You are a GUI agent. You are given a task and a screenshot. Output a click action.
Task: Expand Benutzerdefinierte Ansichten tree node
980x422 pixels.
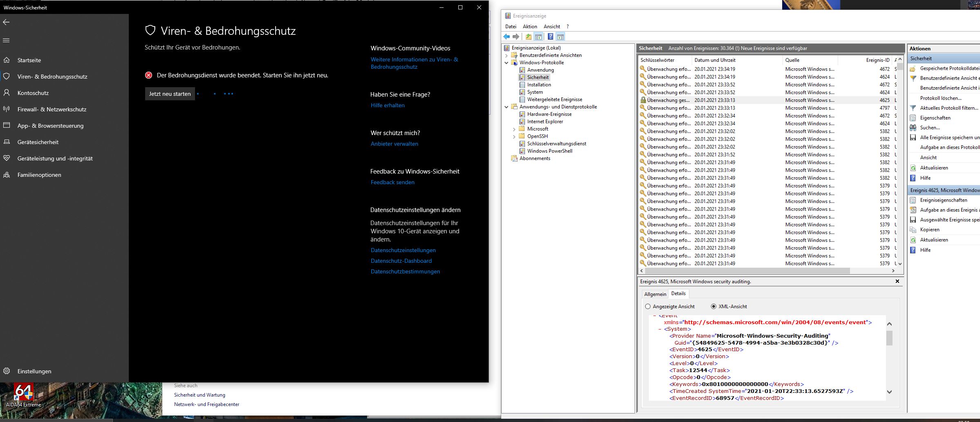[x=507, y=56]
